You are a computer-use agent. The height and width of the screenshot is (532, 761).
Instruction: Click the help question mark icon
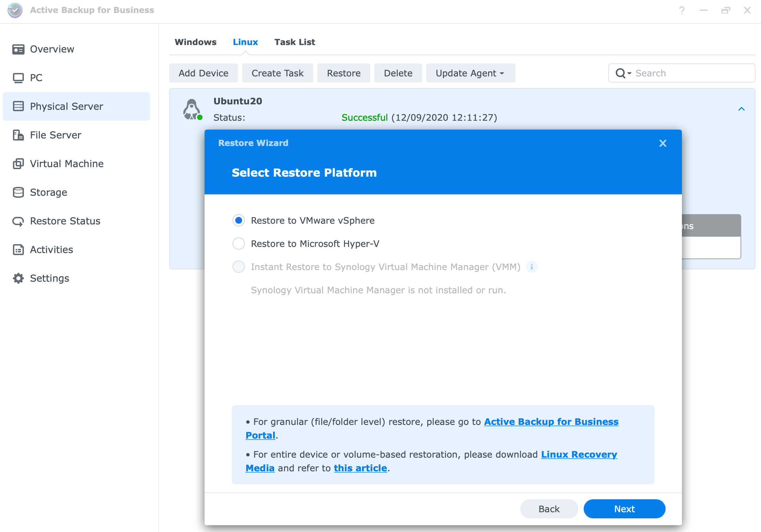[x=682, y=10]
